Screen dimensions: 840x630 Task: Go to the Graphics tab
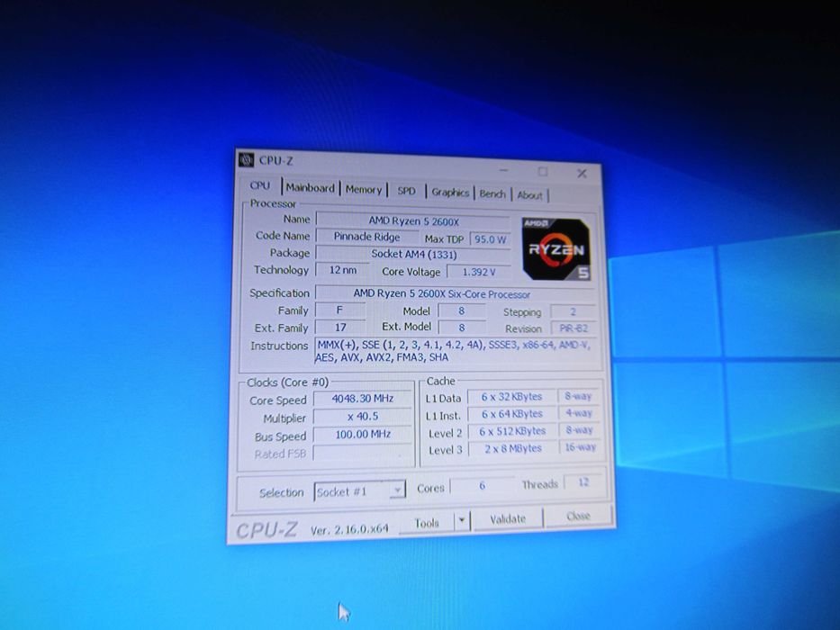450,193
